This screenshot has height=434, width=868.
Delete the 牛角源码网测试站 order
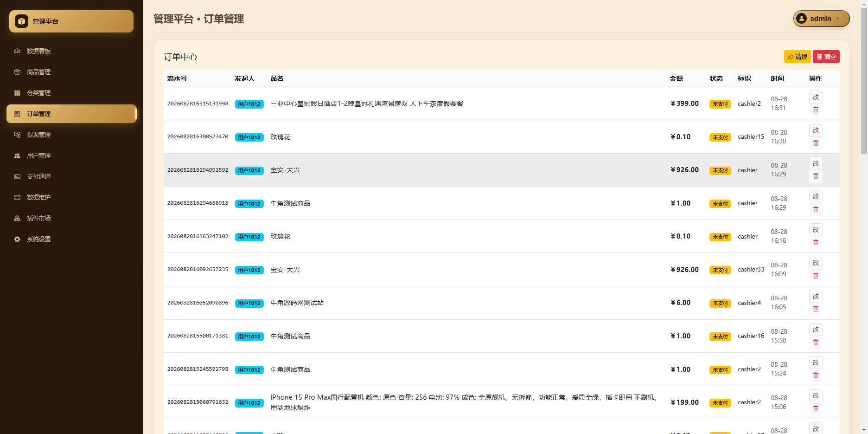(x=816, y=309)
